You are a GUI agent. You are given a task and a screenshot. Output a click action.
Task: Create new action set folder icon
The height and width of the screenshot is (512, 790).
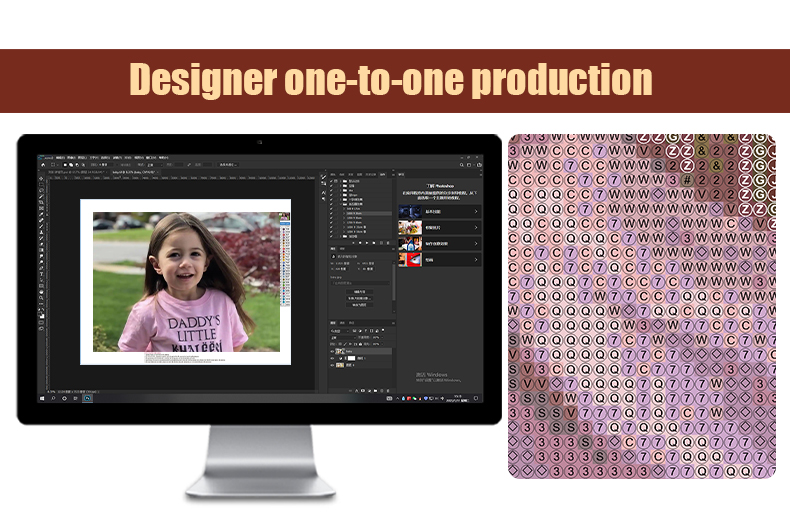[x=374, y=243]
